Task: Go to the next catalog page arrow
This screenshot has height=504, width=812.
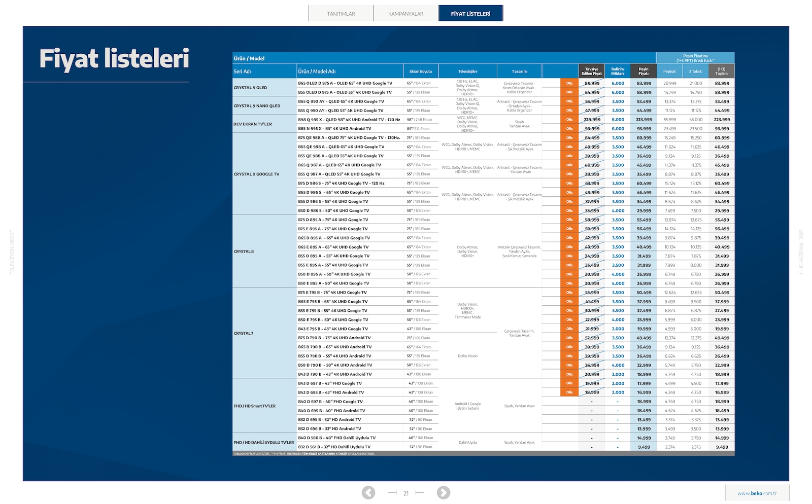Action: click(x=443, y=492)
